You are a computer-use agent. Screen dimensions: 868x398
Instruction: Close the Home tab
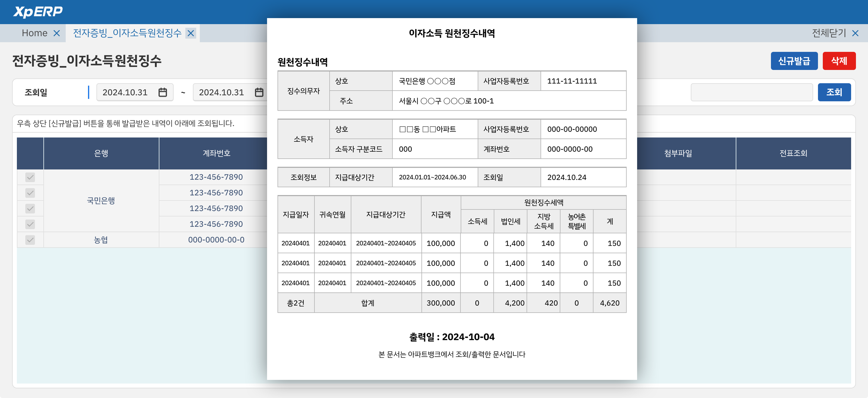tap(57, 33)
